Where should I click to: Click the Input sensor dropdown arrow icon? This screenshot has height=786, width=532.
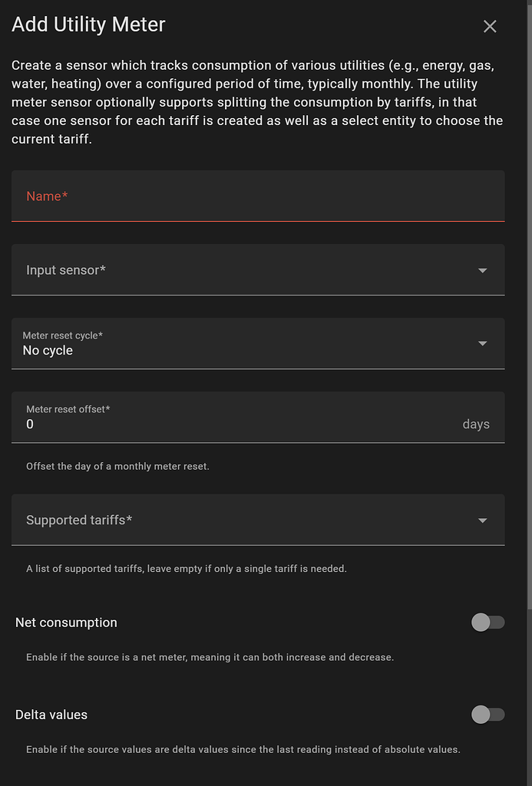[482, 270]
